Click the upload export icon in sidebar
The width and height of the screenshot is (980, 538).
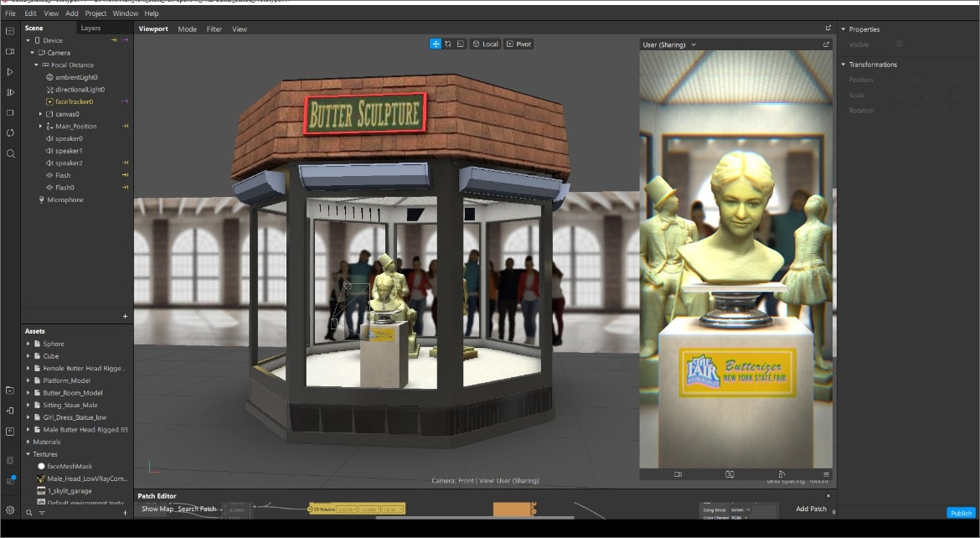click(10, 432)
